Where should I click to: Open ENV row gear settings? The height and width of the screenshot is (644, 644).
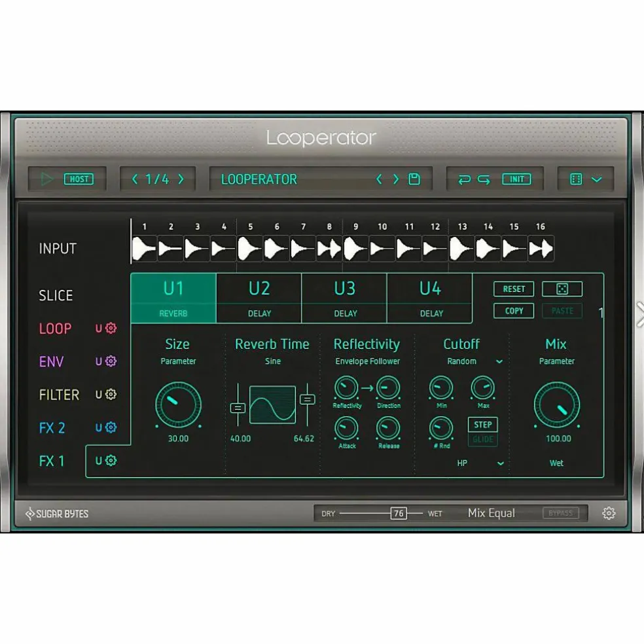pos(111,361)
